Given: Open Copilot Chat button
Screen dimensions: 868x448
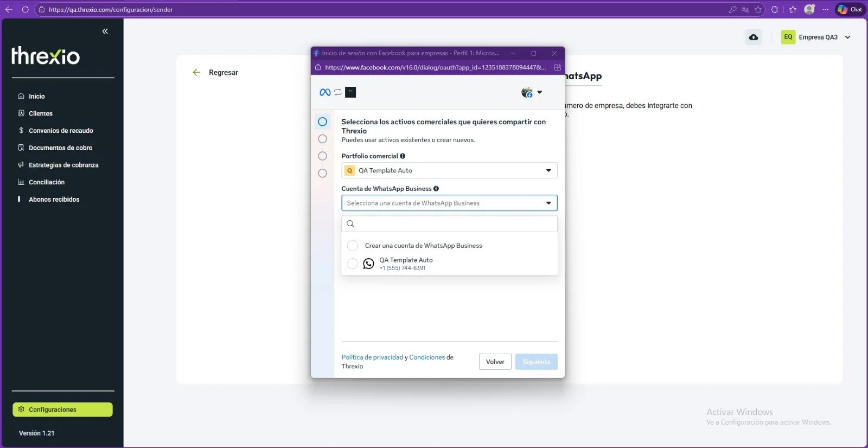Looking at the screenshot, I should coord(850,9).
